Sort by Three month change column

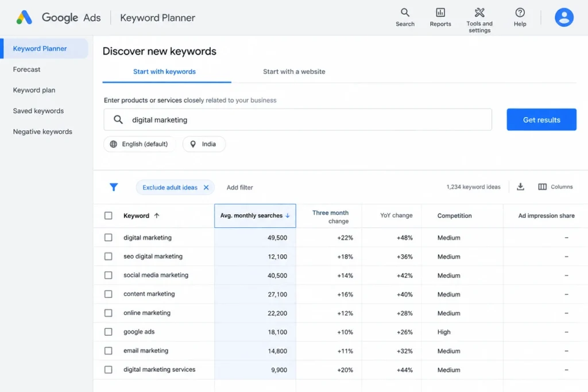(x=330, y=216)
